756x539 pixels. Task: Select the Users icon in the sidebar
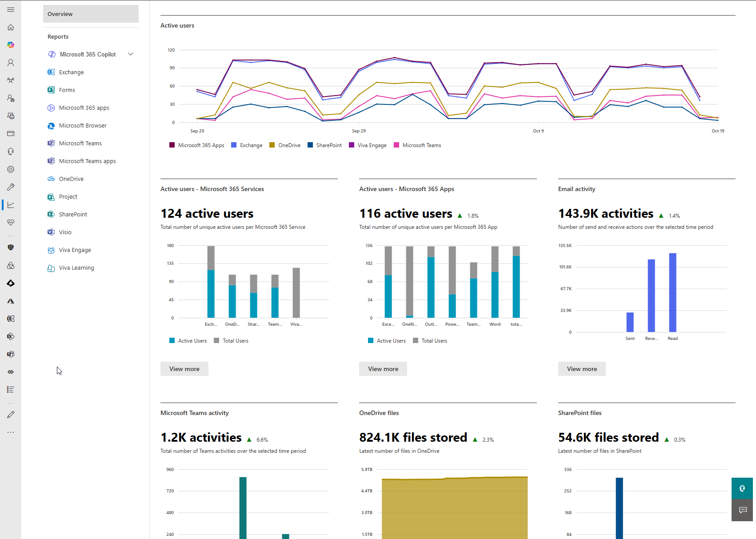pos(11,63)
